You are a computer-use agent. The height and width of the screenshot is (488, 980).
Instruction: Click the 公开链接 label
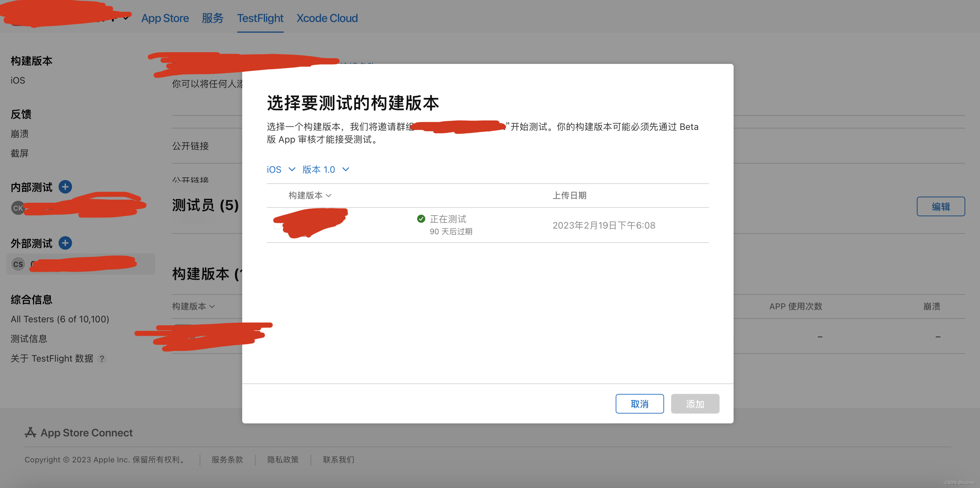click(190, 146)
